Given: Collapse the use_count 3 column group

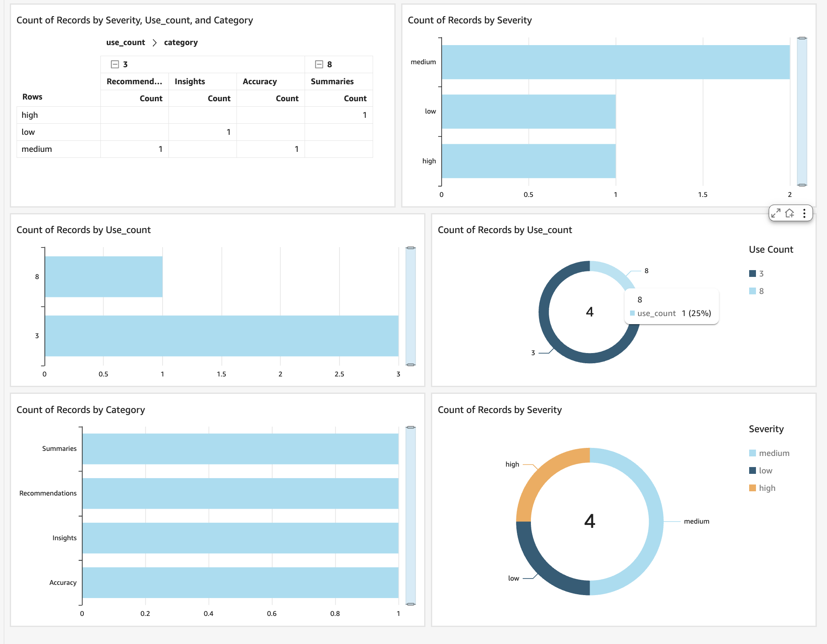Looking at the screenshot, I should [x=115, y=64].
